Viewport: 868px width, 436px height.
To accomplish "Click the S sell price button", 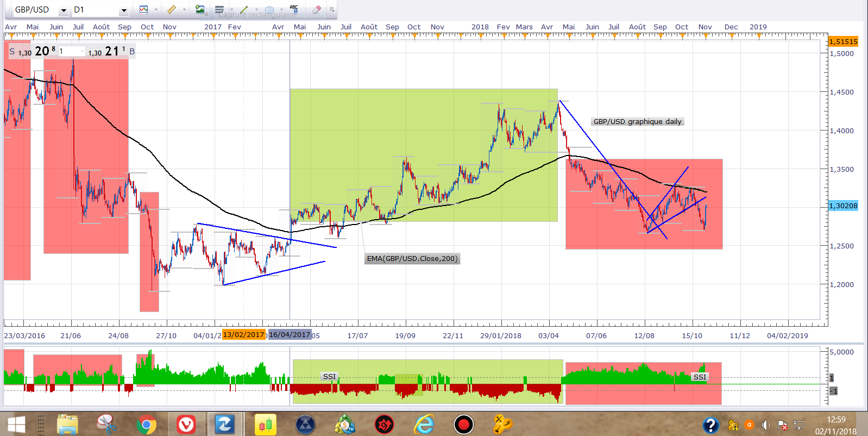I will click(x=12, y=52).
